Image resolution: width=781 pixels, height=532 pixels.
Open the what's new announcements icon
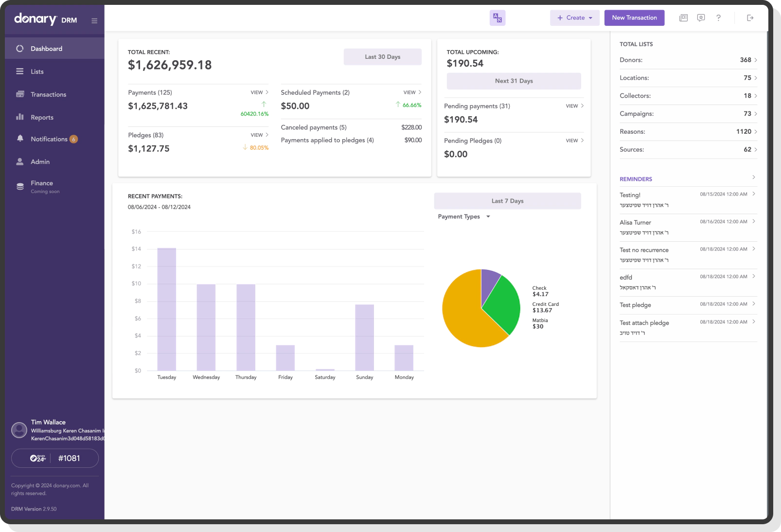pyautogui.click(x=683, y=18)
